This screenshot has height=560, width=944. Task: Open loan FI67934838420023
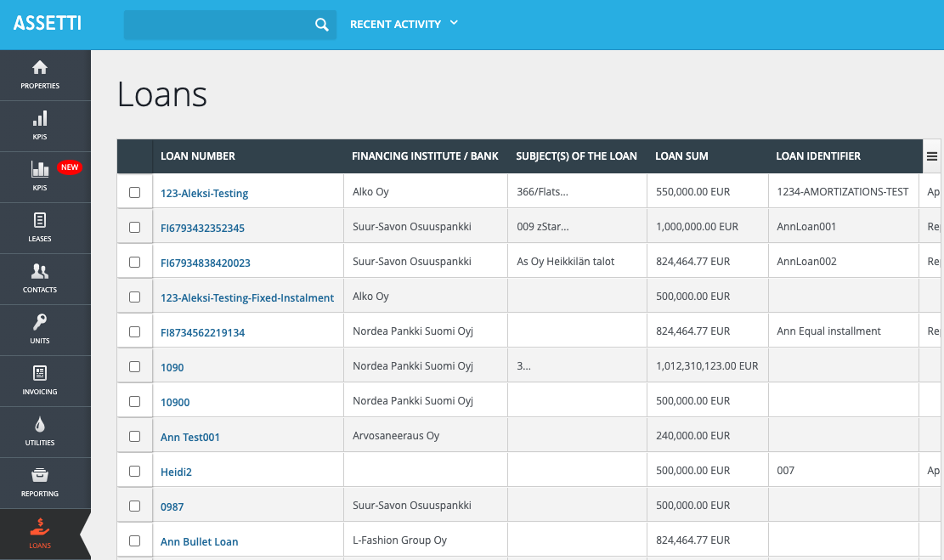coord(206,263)
